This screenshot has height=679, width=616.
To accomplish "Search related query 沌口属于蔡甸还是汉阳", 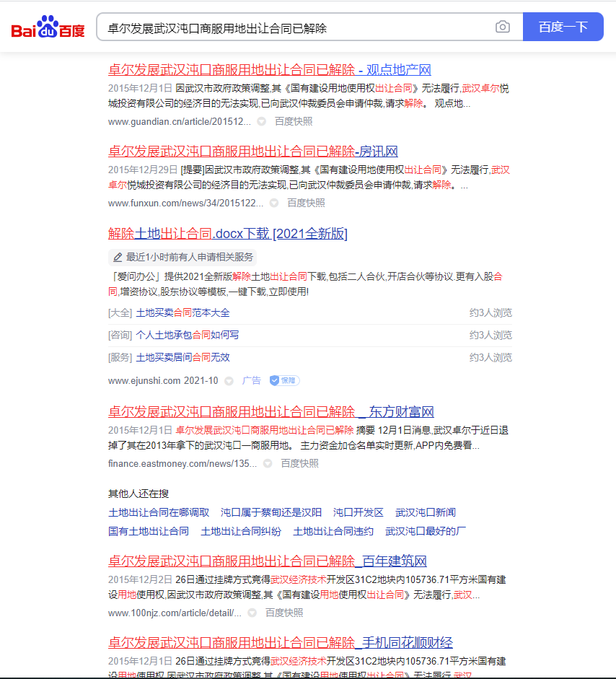I will 271,513.
